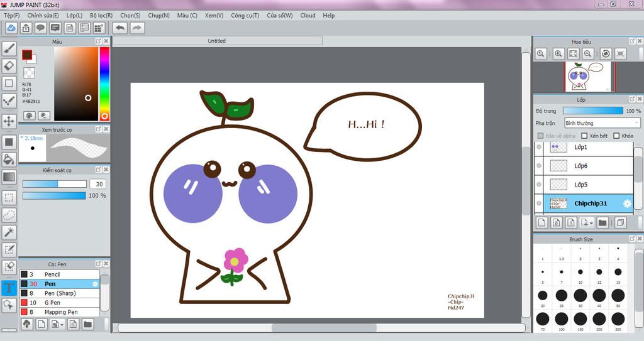644x341 pixels.
Task: Toggle the Bảo vệ alpha checkbox
Action: 540,136
